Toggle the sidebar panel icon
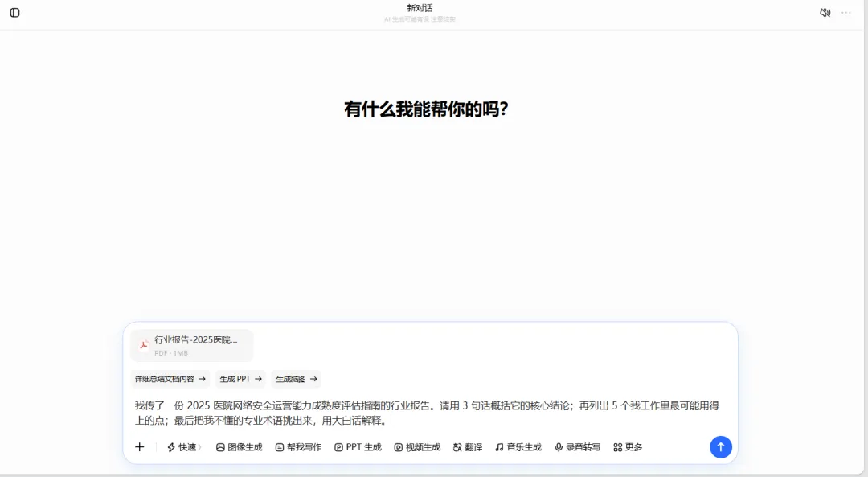This screenshot has height=477, width=868. [x=15, y=13]
